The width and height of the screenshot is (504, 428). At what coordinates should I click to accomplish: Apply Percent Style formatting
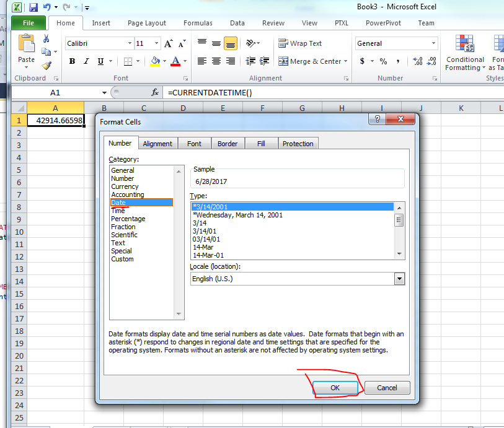pyautogui.click(x=382, y=62)
